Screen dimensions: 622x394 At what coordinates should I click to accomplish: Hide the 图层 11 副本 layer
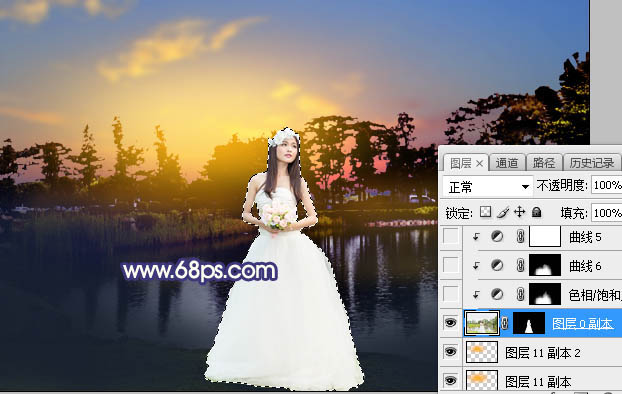click(451, 381)
